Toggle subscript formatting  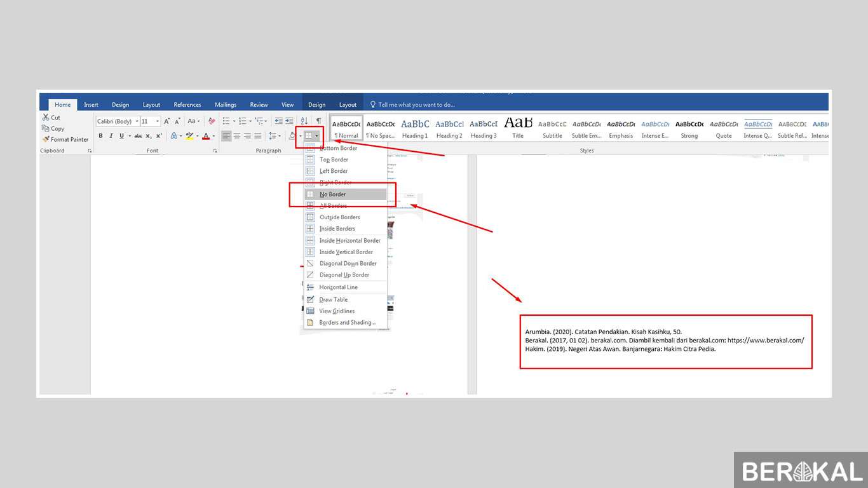[149, 136]
